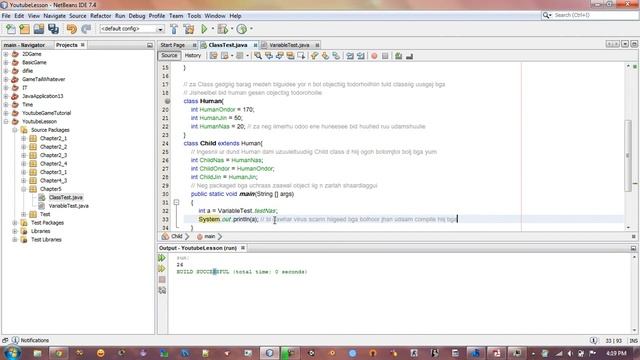Click the red Start Macro Recording icon
This screenshot has height=360, width=640.
[x=374, y=56]
